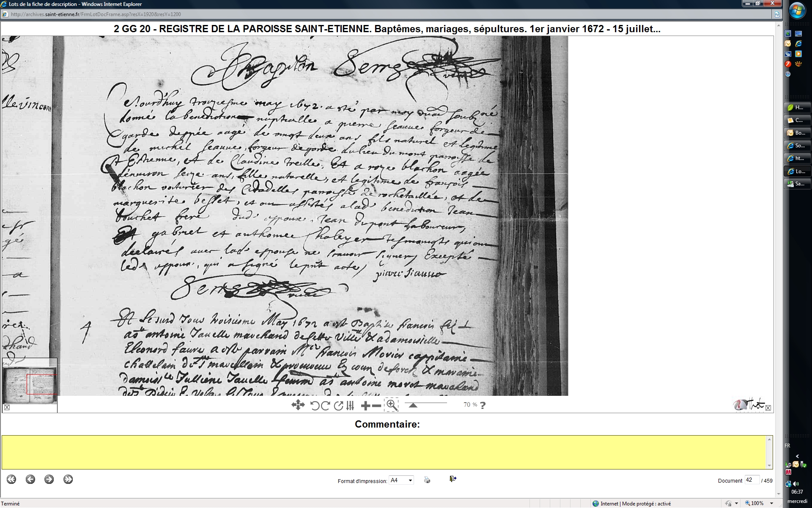This screenshot has height=508, width=812.
Task: Expand IE zoom level 100% dropdown
Action: click(772, 503)
